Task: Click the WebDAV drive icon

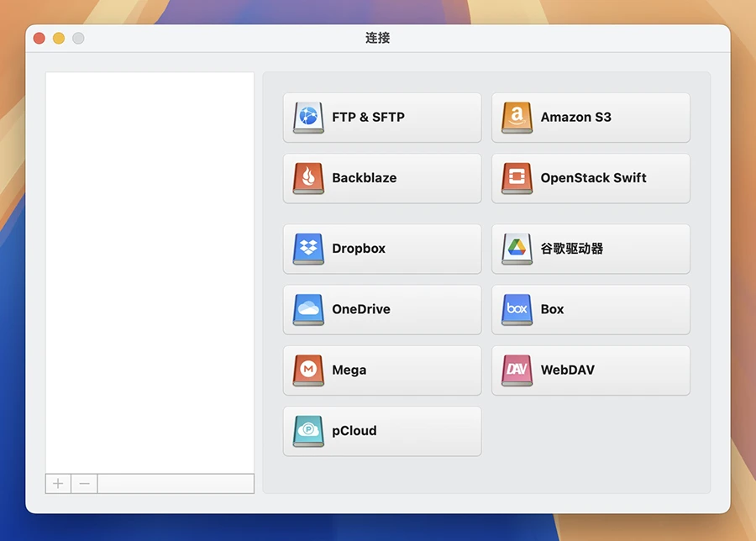Action: pos(517,370)
